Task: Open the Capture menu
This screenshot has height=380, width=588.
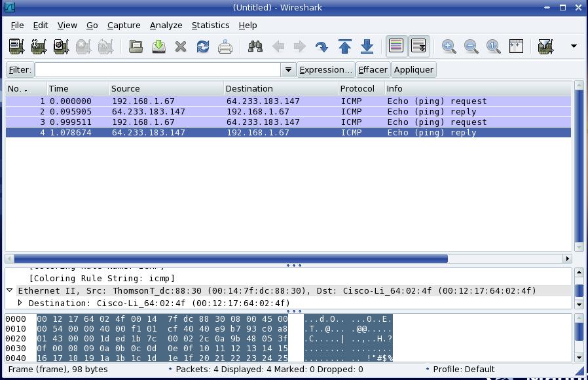Action: pyautogui.click(x=124, y=25)
